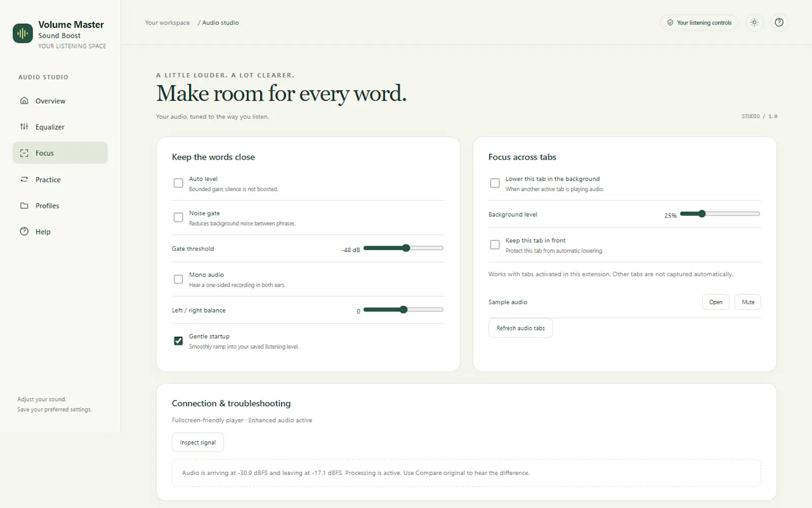Click the Volume Master waveform logo icon
The image size is (812, 508).
tap(22, 34)
